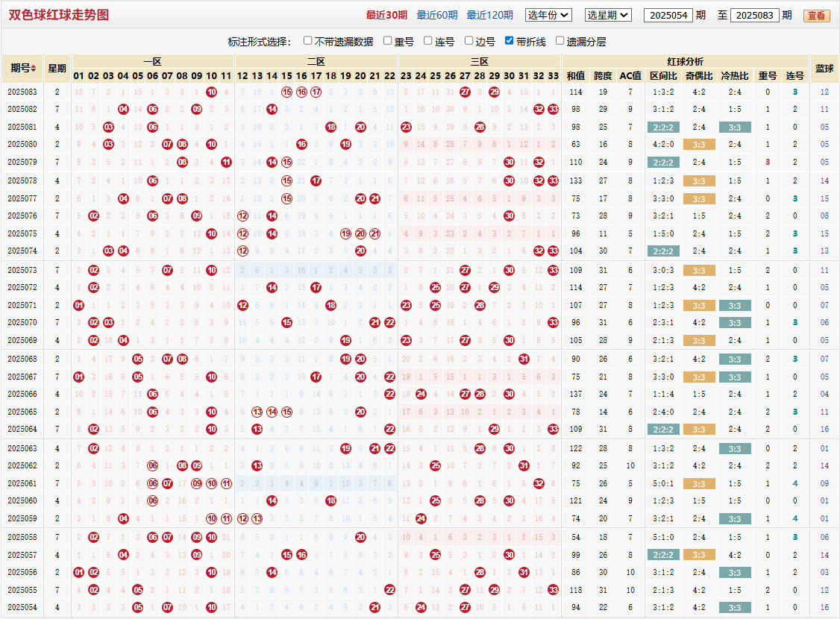840x619 pixels.
Task: Click the AC值 column header
Action: point(630,76)
